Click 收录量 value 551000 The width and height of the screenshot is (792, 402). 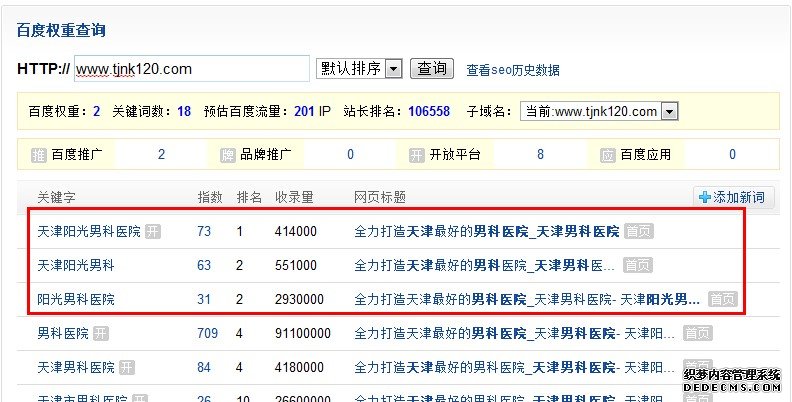296,266
